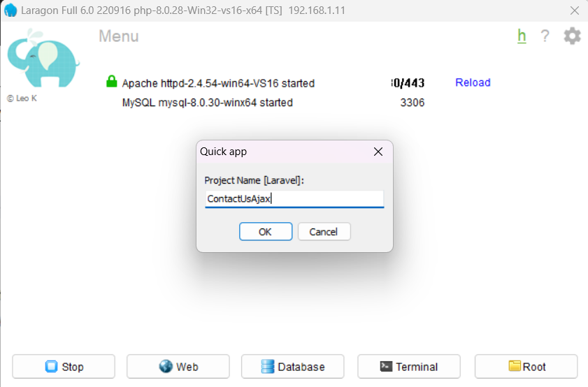This screenshot has width=588, height=387.
Task: Click the '© Leo K' credit text
Action: (x=22, y=98)
